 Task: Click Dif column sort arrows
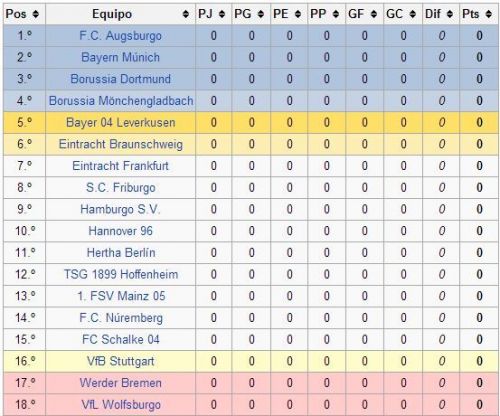450,14
